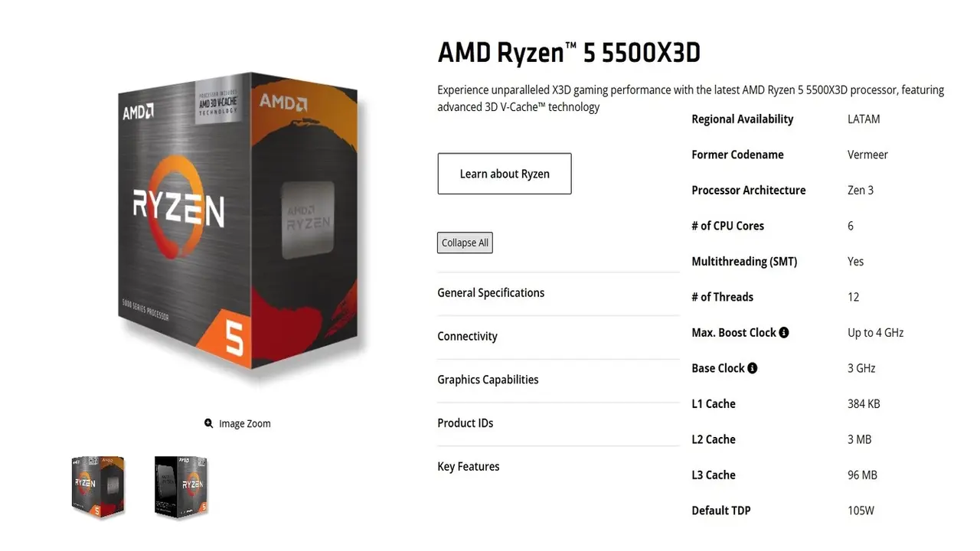Click the Default TDP label

[720, 510]
